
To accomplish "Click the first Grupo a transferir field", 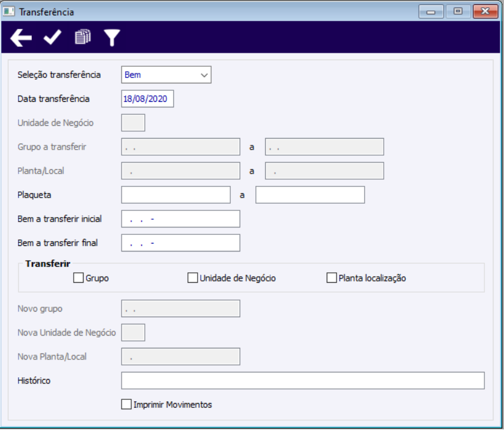I will 180,147.
